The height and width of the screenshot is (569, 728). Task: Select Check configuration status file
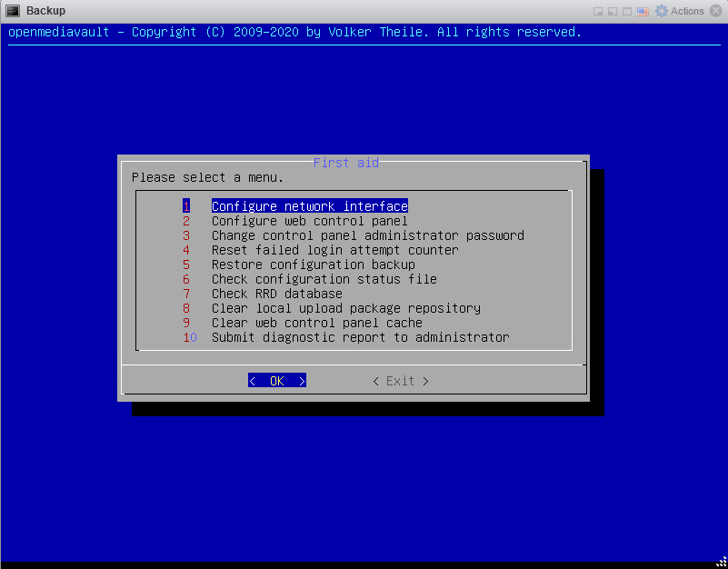(324, 279)
